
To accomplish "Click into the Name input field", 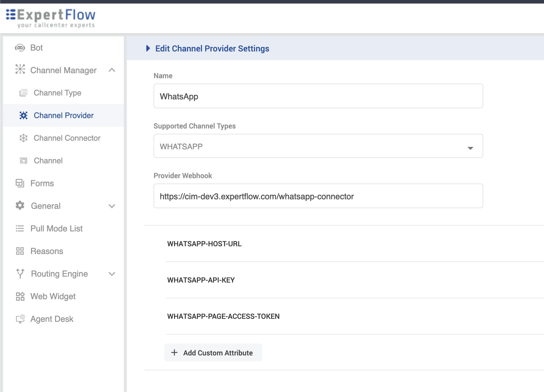I will (318, 96).
